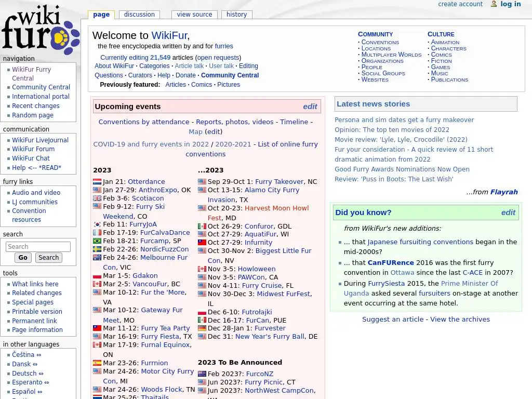Screen dimensions: 532x399
Task: Open List of online furry conventions
Action: tap(252, 149)
